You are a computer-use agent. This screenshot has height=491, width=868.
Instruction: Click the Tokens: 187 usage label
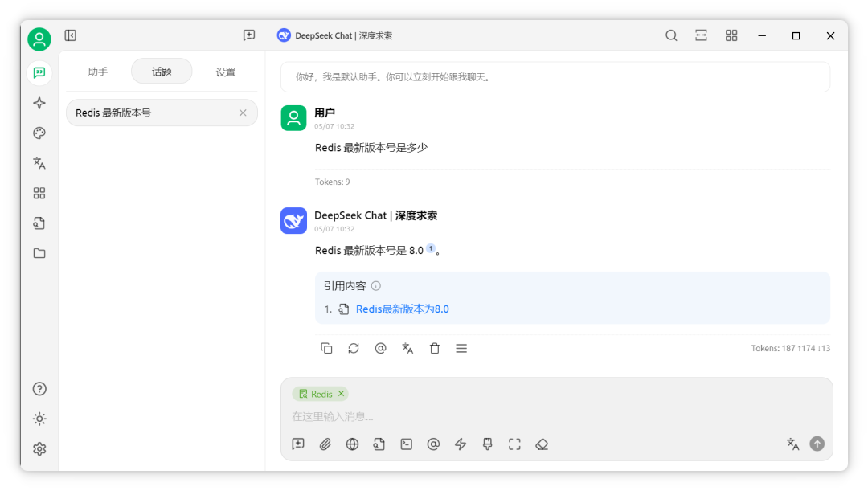791,348
